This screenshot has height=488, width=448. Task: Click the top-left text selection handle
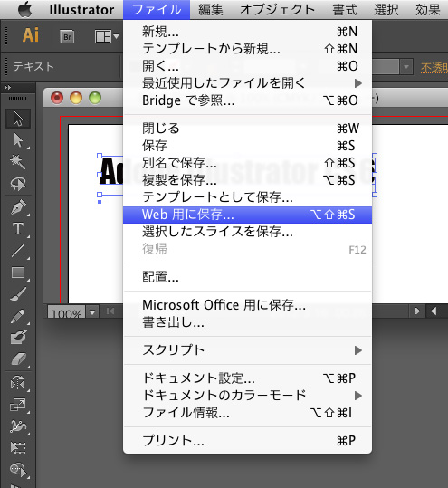pyautogui.click(x=100, y=156)
